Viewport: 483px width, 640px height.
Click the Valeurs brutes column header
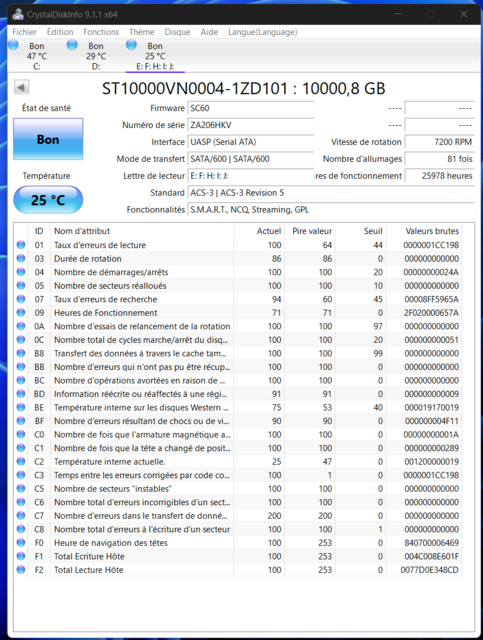424,231
